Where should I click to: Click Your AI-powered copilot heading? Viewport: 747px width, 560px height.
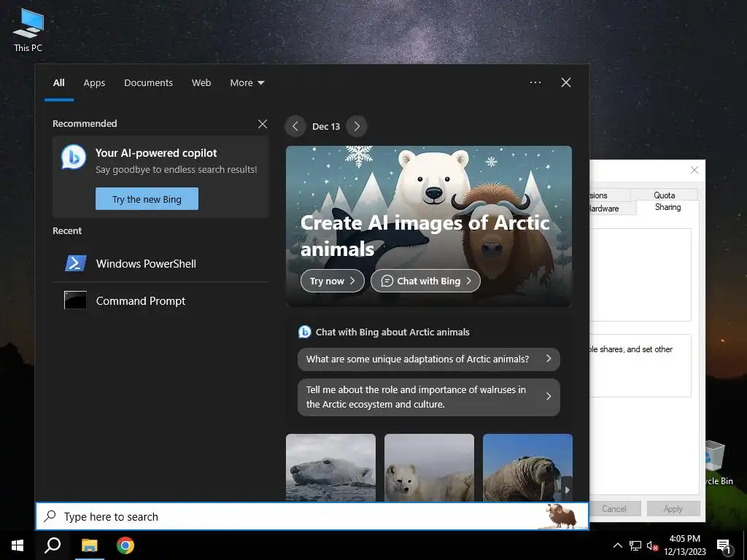pyautogui.click(x=156, y=153)
